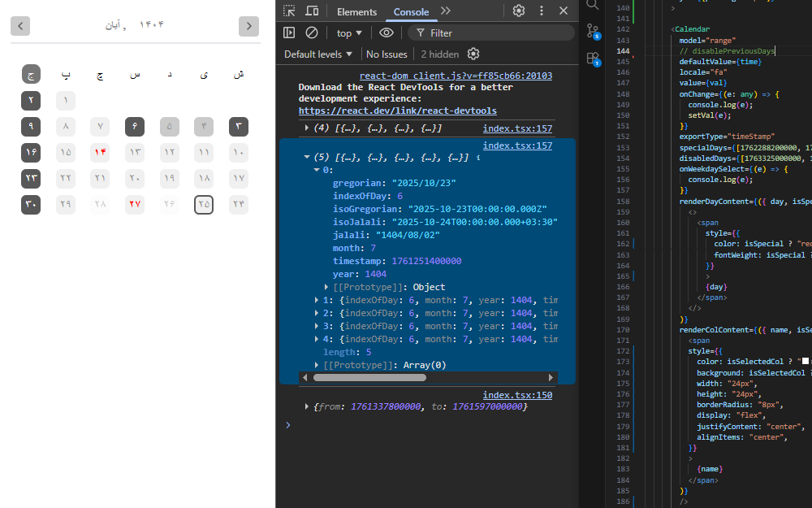Screen dimensions: 812x508
Task: Expand the "1:" object entry in console
Action: tap(317, 300)
